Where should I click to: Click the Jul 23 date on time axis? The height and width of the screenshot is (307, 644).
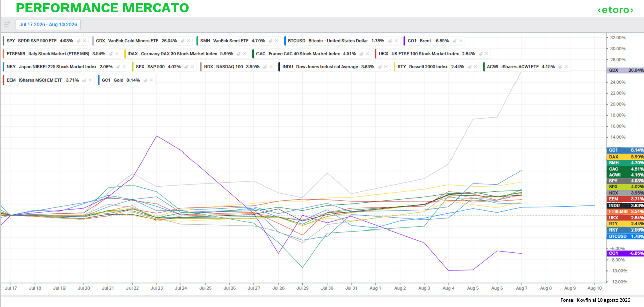(157, 289)
